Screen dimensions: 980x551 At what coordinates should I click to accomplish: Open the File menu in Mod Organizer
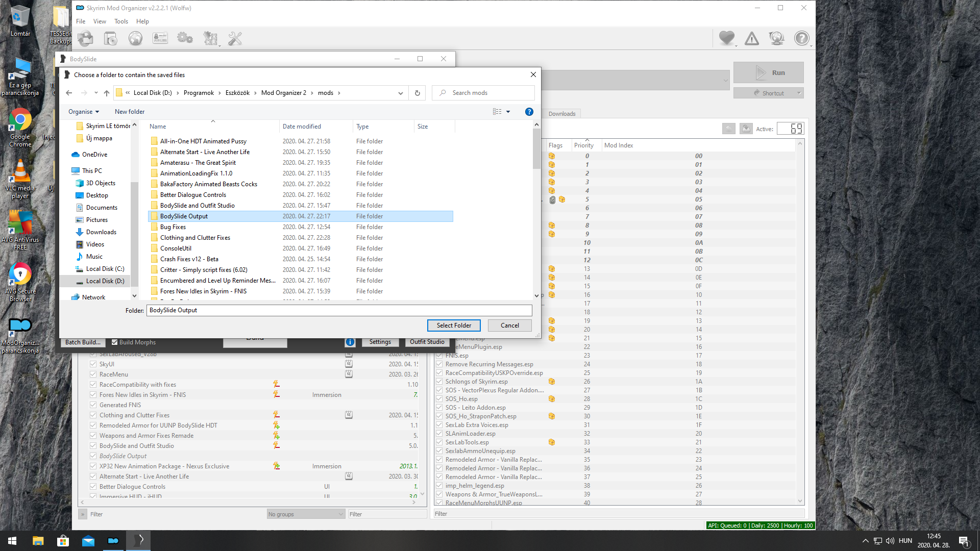pyautogui.click(x=81, y=21)
